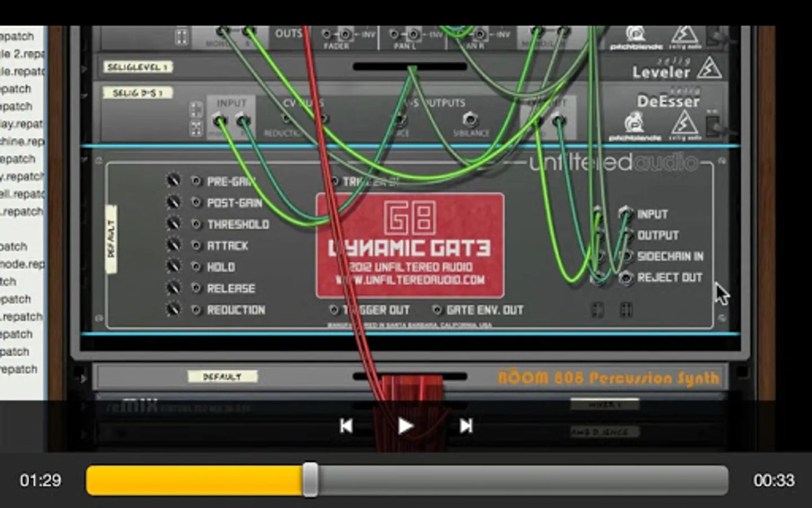812x508 pixels.
Task: Click the Boom 808 DEFAULT patch label
Action: (222, 376)
